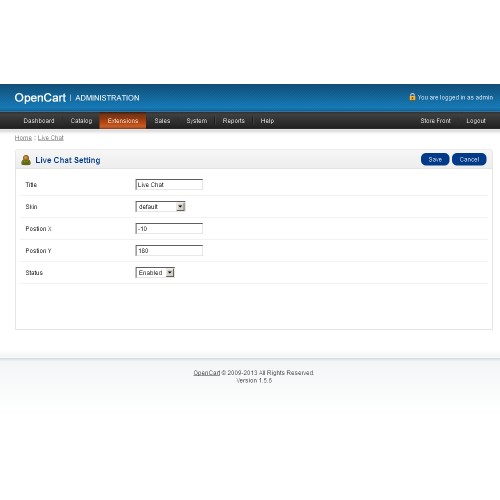
Task: Open the Skin dropdown arrow
Action: tap(180, 207)
